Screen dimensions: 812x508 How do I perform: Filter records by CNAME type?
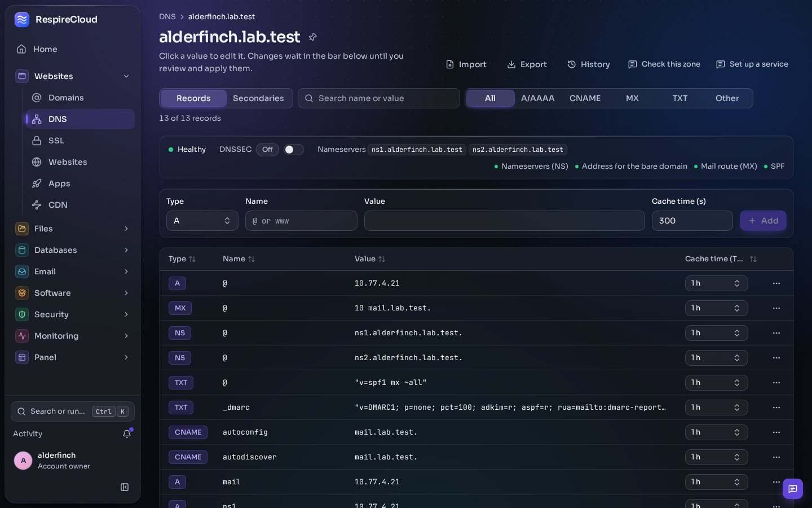(585, 98)
